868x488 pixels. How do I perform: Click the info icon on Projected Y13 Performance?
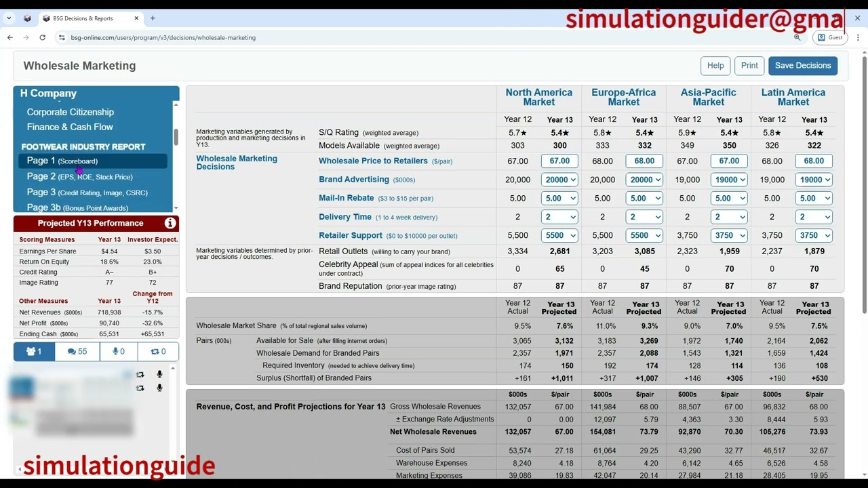[x=170, y=223]
